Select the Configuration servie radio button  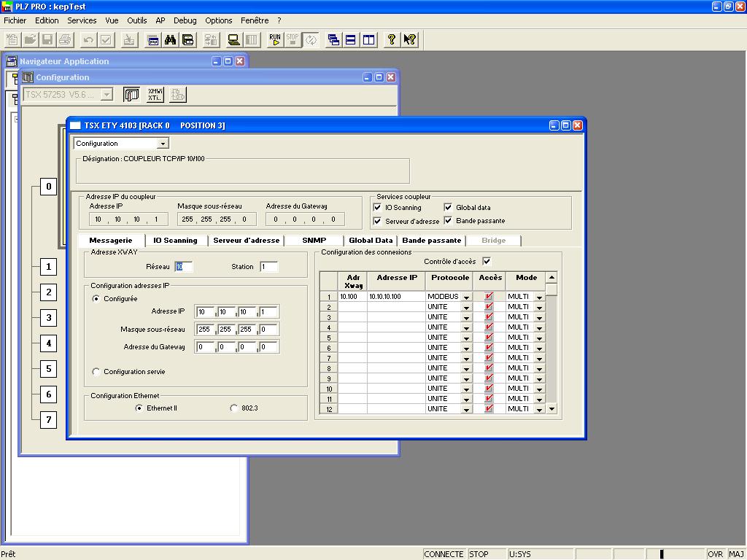click(96, 372)
